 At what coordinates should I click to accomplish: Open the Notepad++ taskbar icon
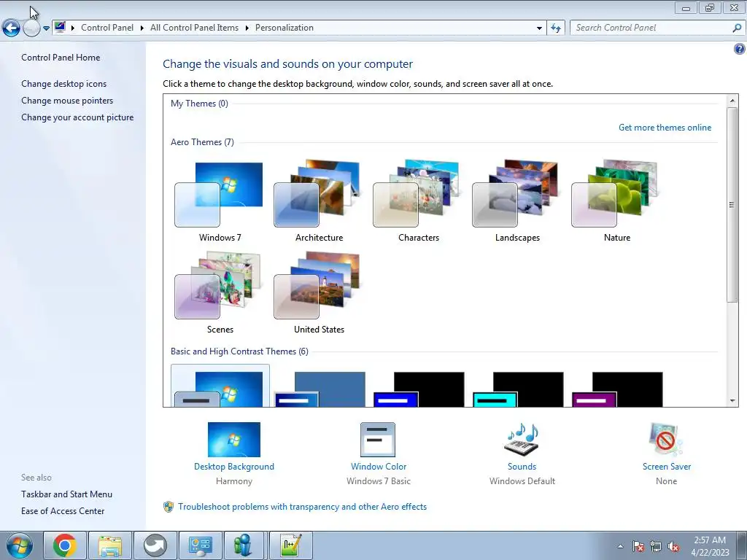[291, 545]
